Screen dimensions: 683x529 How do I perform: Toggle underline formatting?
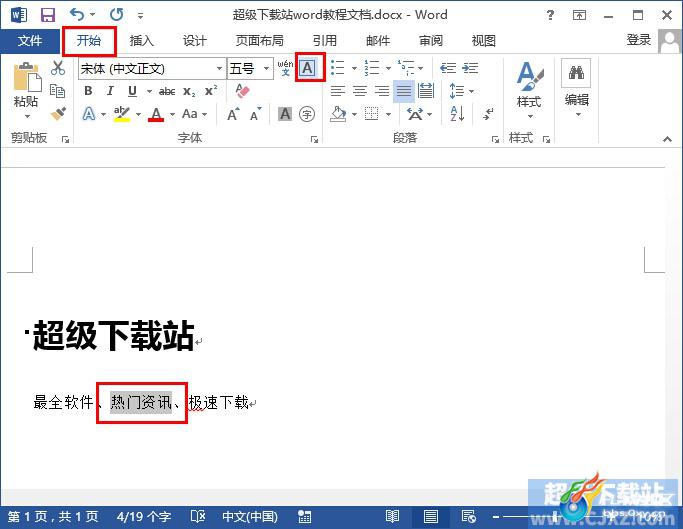(132, 91)
